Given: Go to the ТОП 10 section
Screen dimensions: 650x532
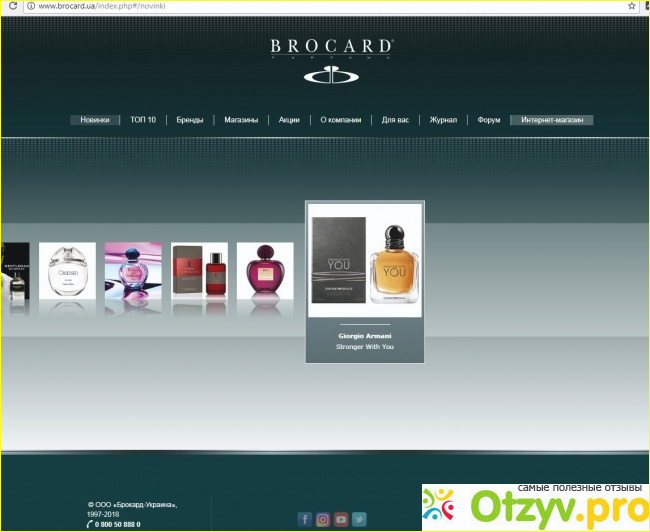Looking at the screenshot, I should click(x=143, y=120).
